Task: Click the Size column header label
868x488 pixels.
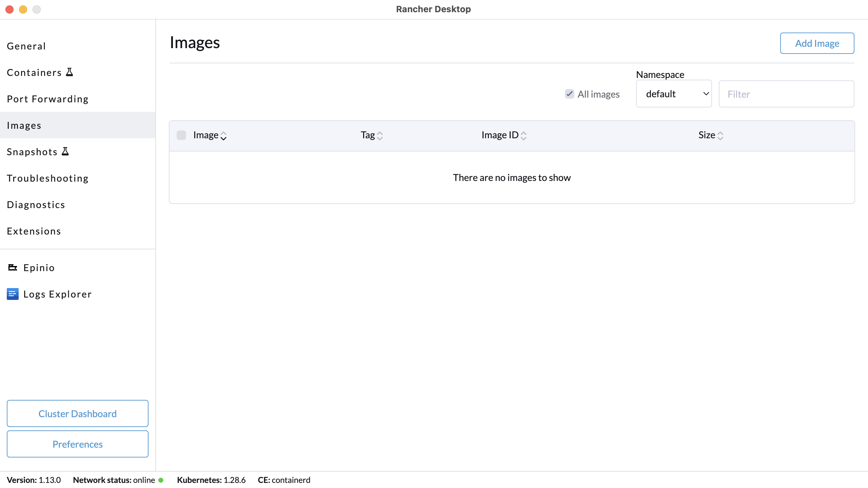Action: [x=707, y=135]
